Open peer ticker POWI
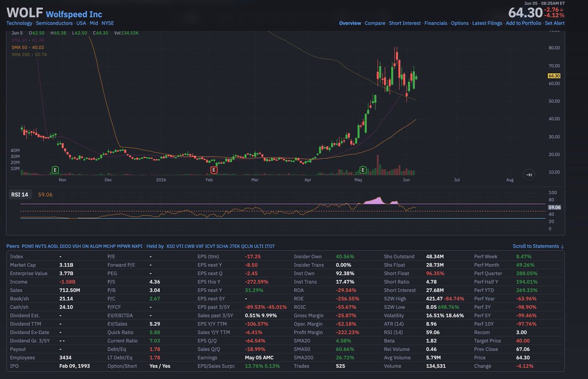The image size is (588, 379). 28,246
